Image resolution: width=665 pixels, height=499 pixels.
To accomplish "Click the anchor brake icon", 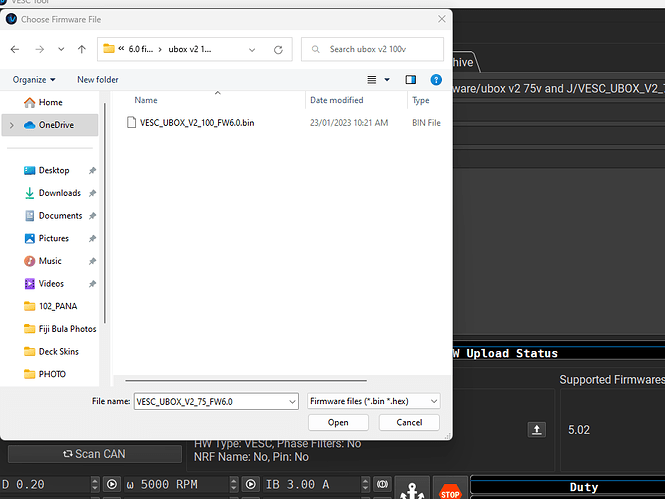I will (412, 490).
